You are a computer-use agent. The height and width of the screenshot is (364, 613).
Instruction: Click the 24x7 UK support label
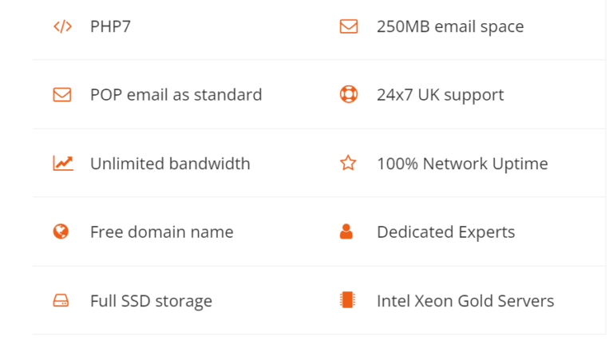click(440, 95)
